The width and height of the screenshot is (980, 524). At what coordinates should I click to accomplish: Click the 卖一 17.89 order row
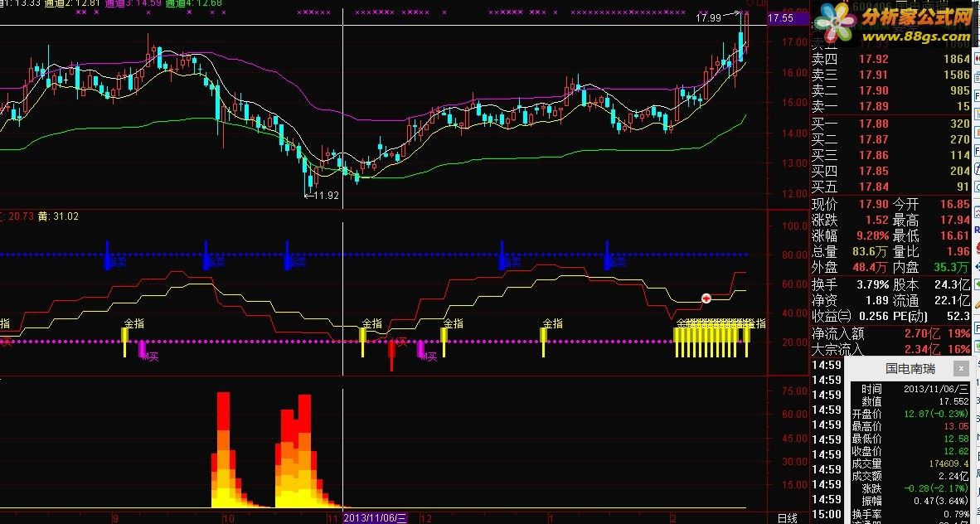(x=890, y=106)
